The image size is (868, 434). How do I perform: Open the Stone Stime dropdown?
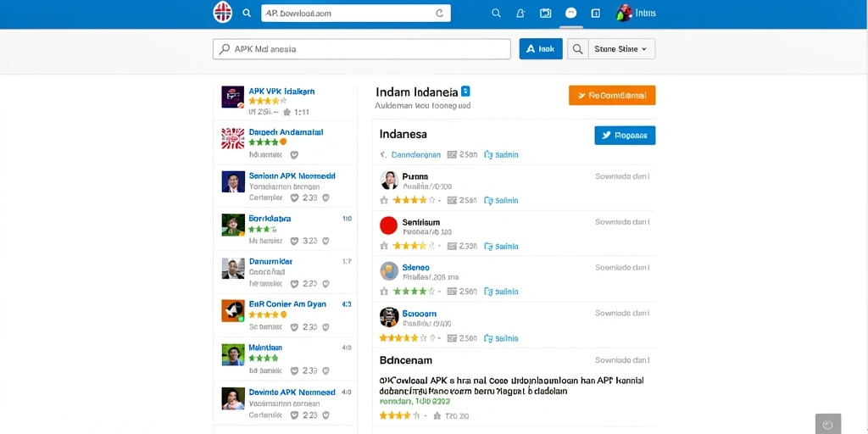[x=621, y=48]
